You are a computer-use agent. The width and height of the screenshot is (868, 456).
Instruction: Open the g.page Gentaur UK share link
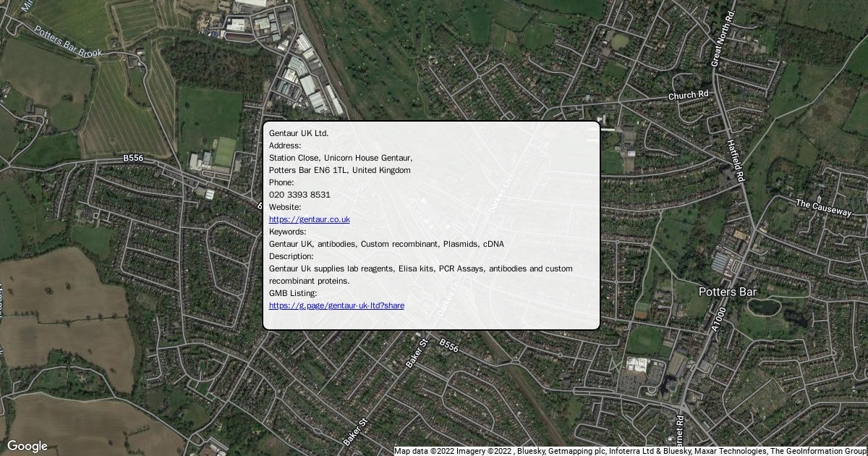click(336, 305)
